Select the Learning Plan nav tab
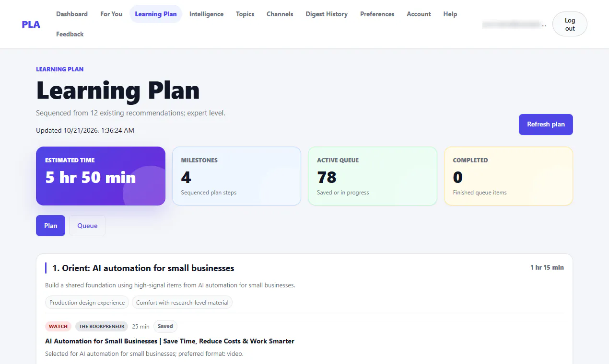This screenshot has width=609, height=364. click(156, 14)
